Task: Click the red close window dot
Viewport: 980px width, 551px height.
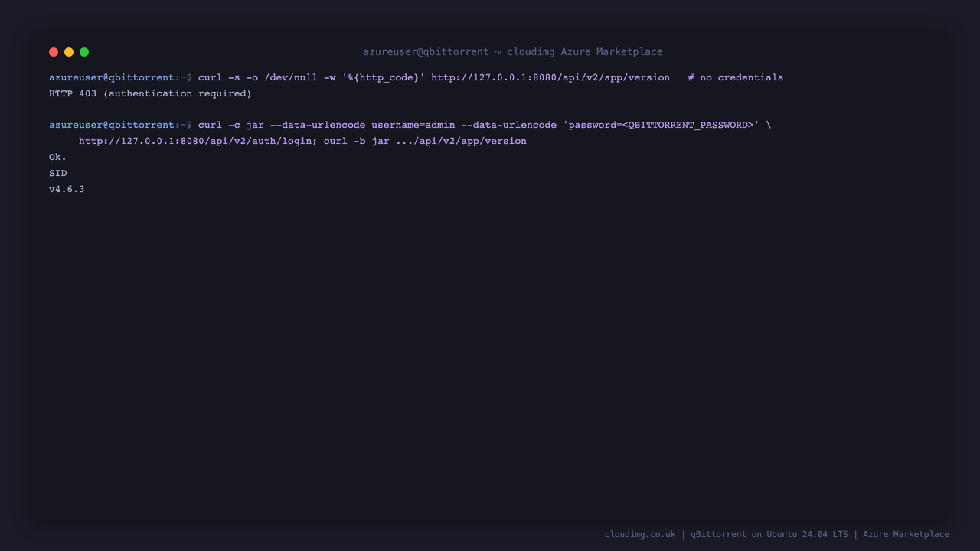Action: tap(54, 52)
